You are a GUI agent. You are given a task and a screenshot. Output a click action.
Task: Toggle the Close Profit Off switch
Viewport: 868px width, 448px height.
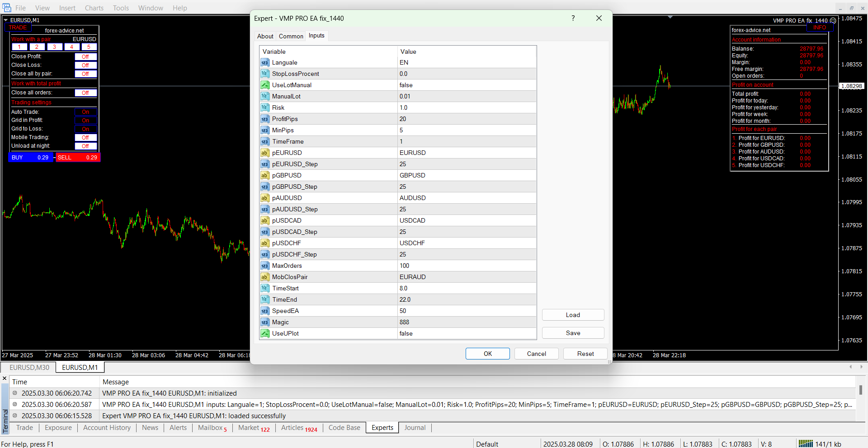(x=85, y=57)
